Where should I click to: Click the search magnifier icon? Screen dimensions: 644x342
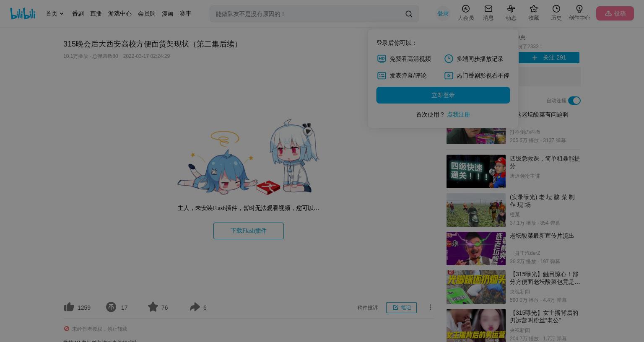coord(409,14)
